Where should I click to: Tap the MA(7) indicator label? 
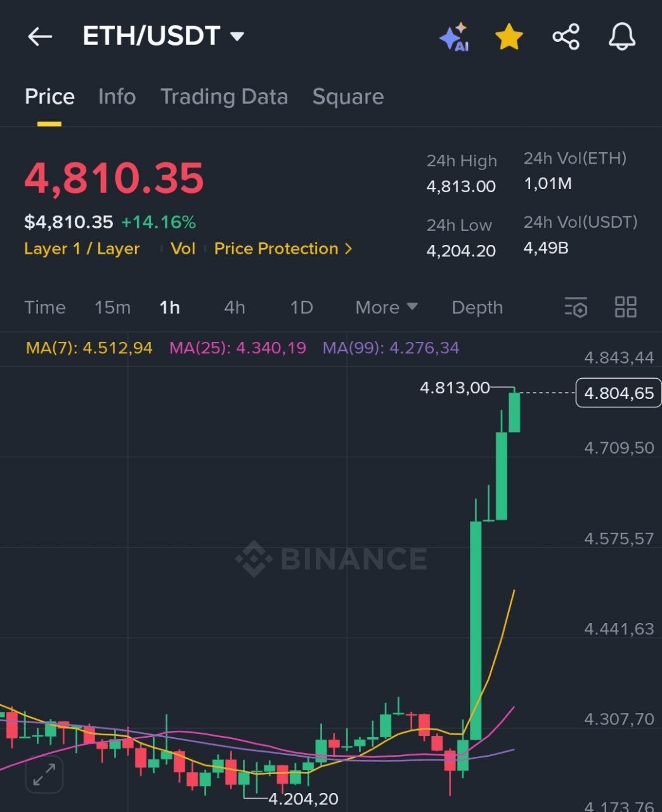coord(89,348)
